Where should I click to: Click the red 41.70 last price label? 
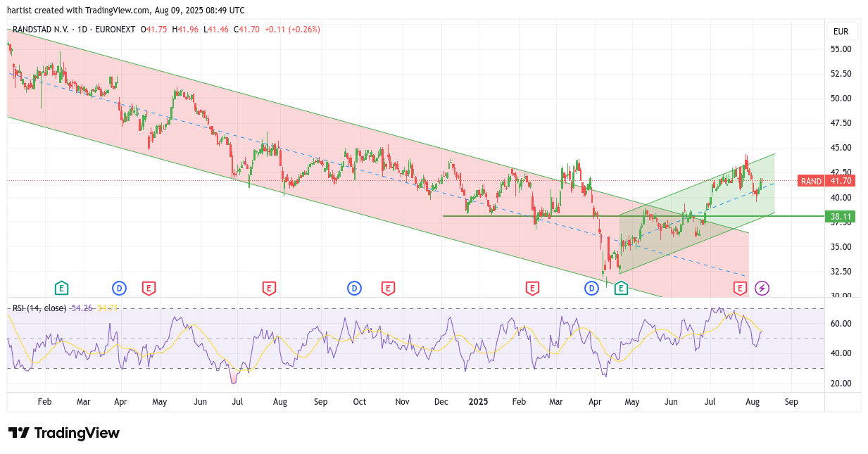(x=841, y=181)
